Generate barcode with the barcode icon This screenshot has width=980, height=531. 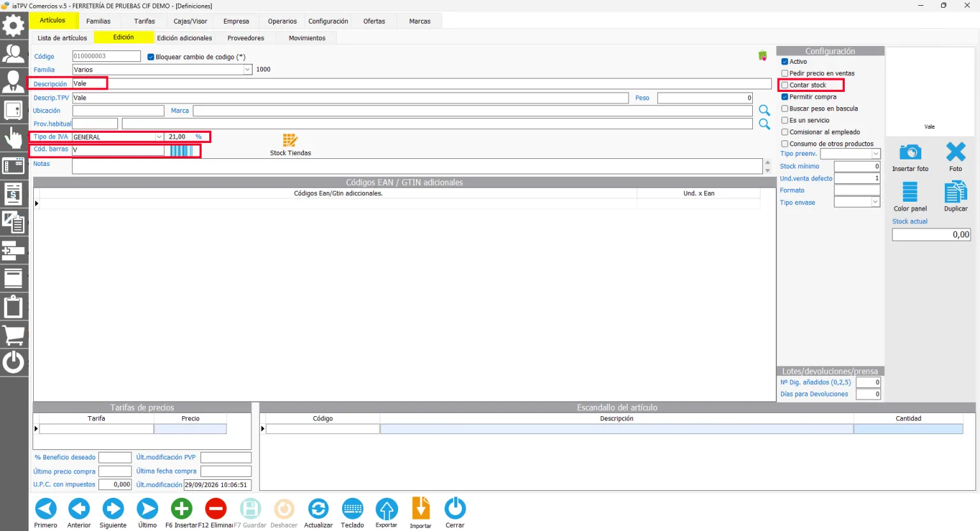pos(181,151)
